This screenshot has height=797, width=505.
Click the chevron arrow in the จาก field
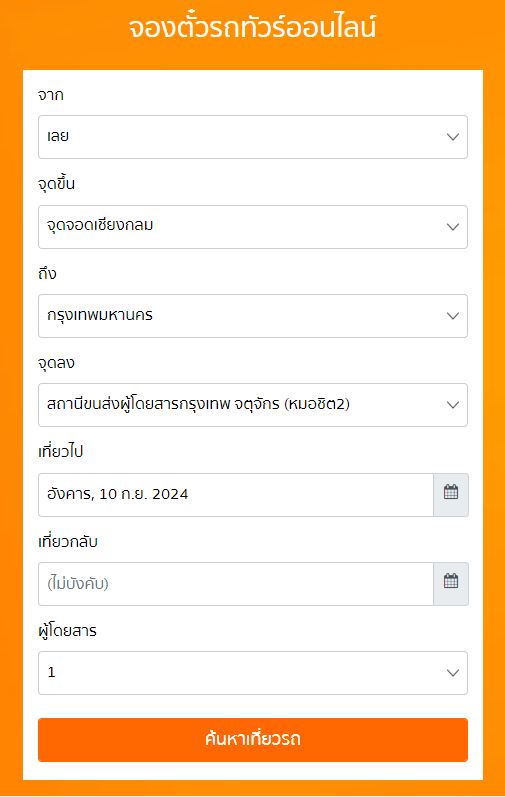click(x=453, y=137)
